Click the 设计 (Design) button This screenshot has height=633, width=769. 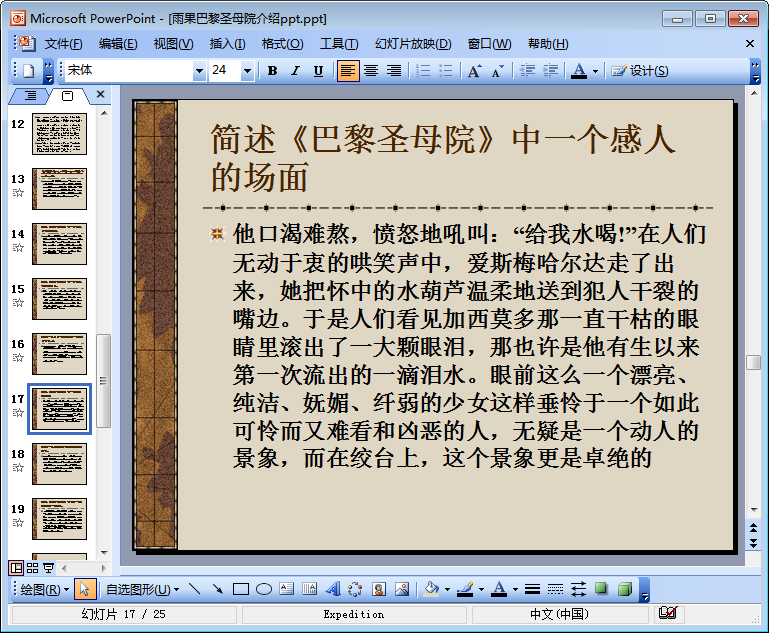point(640,70)
